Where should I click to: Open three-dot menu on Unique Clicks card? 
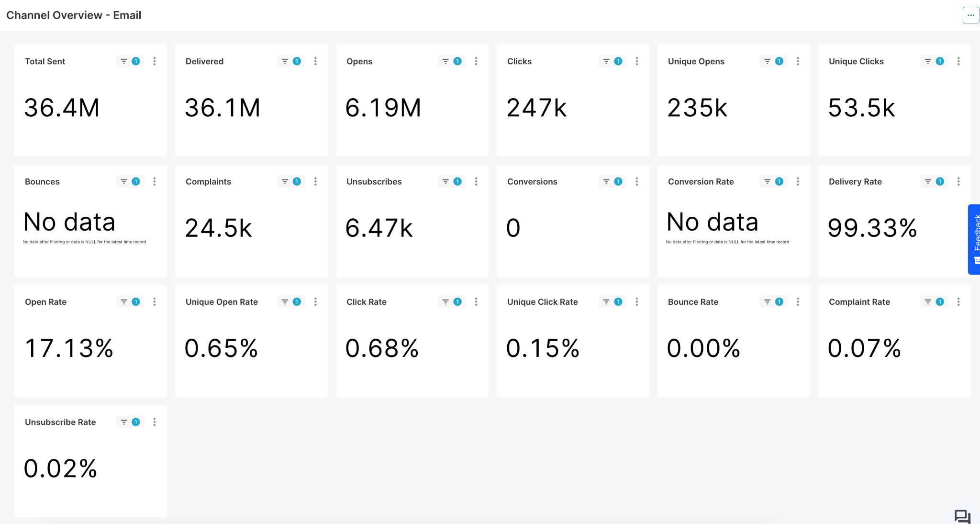pyautogui.click(x=958, y=61)
